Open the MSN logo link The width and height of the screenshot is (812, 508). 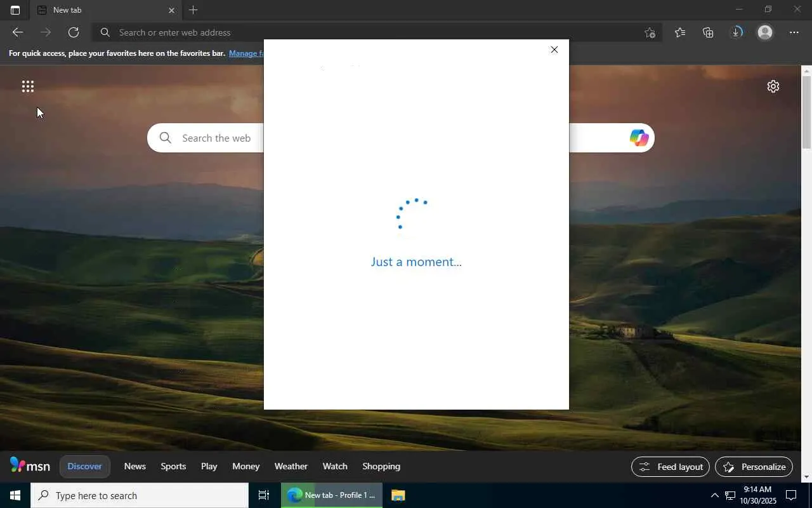(30, 466)
